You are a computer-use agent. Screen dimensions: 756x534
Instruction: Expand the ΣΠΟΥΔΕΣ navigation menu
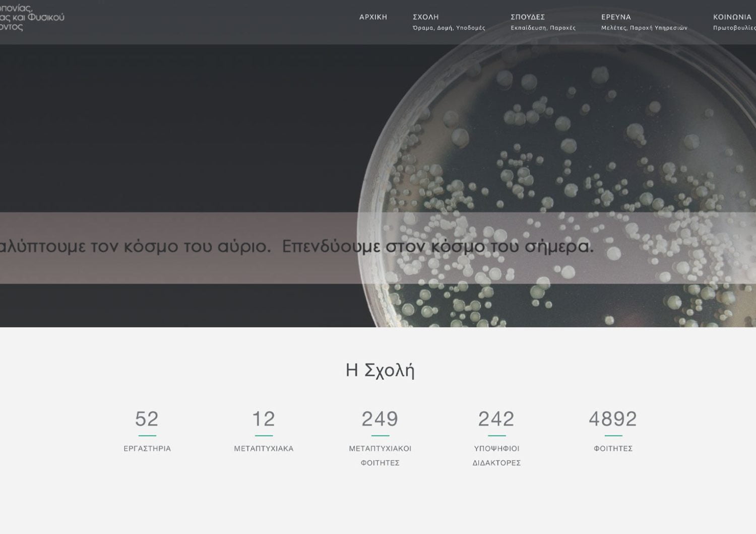(x=527, y=17)
